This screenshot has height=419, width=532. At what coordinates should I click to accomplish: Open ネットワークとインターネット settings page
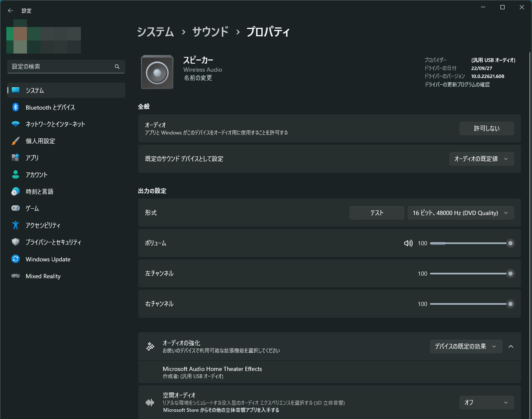click(x=55, y=124)
